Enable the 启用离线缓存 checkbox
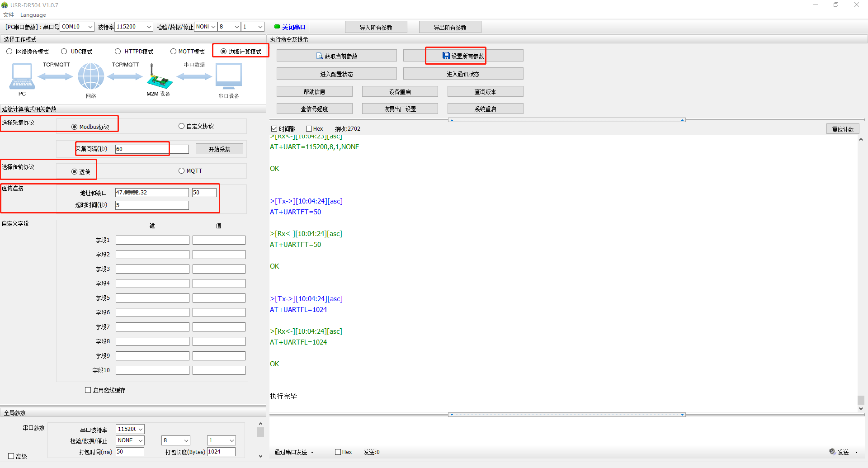Image resolution: width=868 pixels, height=468 pixels. pyautogui.click(x=88, y=390)
